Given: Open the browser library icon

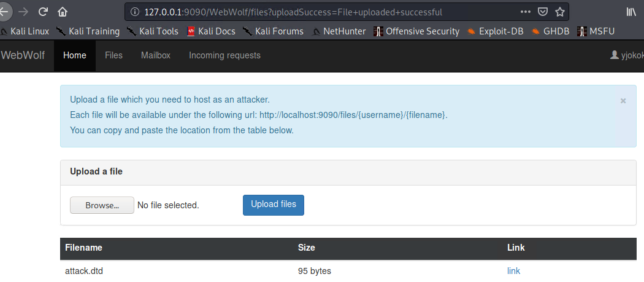Looking at the screenshot, I should (x=632, y=12).
